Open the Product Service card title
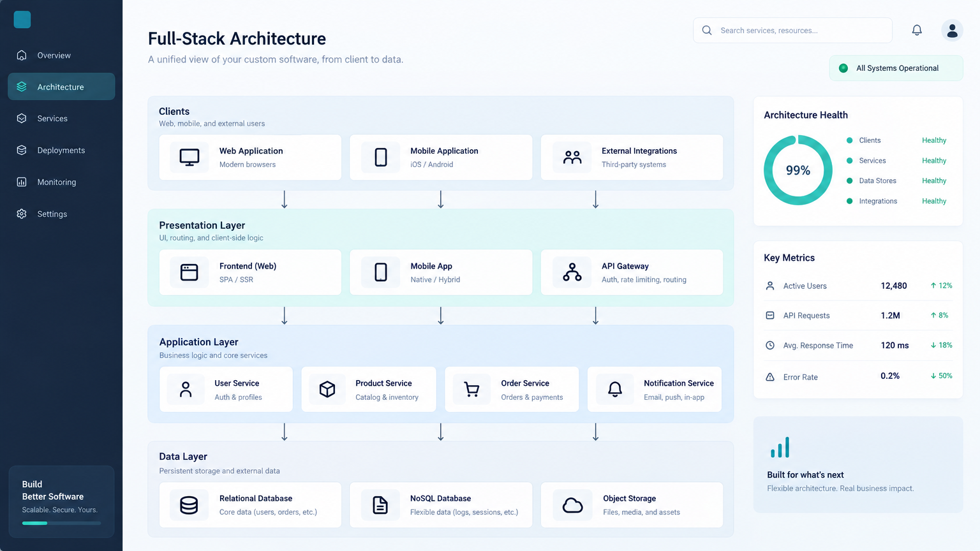 tap(383, 383)
